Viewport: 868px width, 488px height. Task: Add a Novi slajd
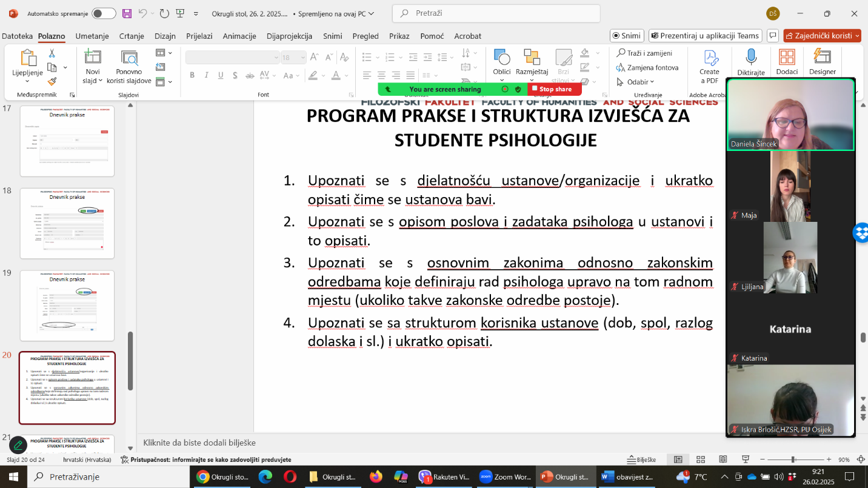tap(92, 67)
